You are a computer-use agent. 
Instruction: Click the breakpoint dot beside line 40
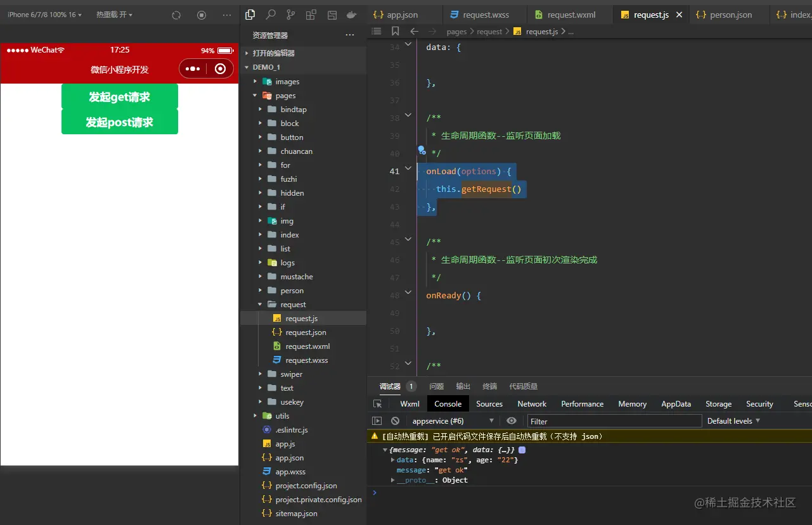(x=422, y=150)
